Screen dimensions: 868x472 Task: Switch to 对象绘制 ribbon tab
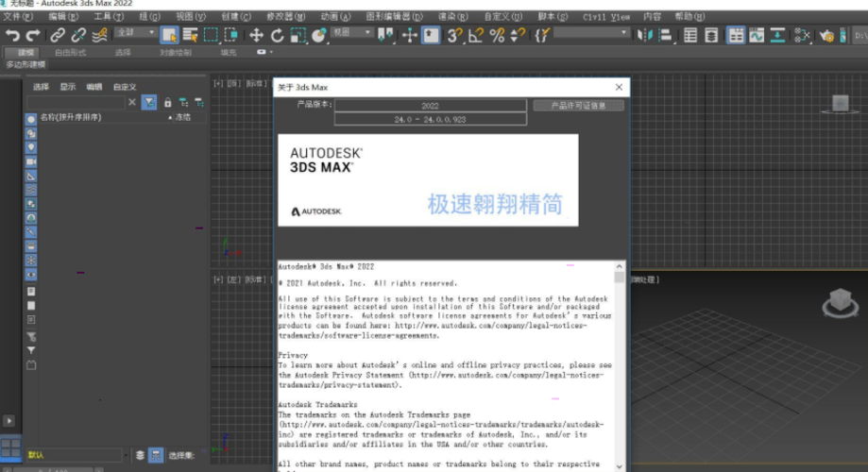176,53
